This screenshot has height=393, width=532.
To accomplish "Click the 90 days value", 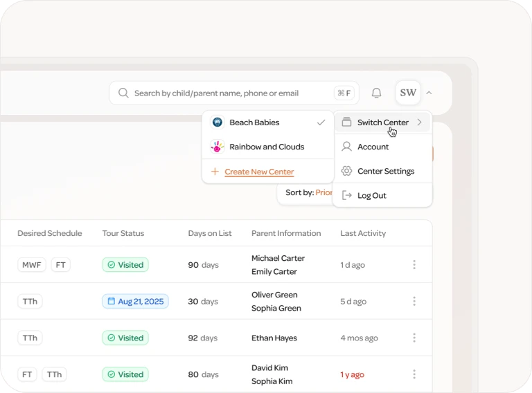I will tap(203, 265).
